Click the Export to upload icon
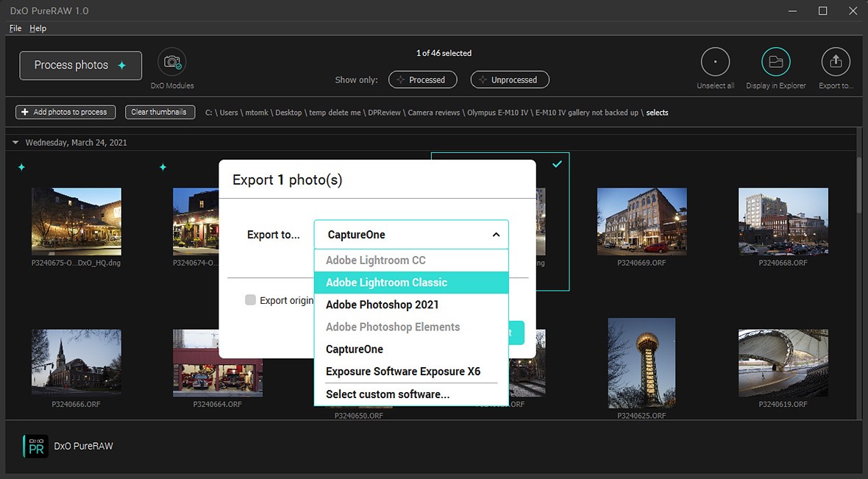This screenshot has width=868, height=479. [x=836, y=63]
